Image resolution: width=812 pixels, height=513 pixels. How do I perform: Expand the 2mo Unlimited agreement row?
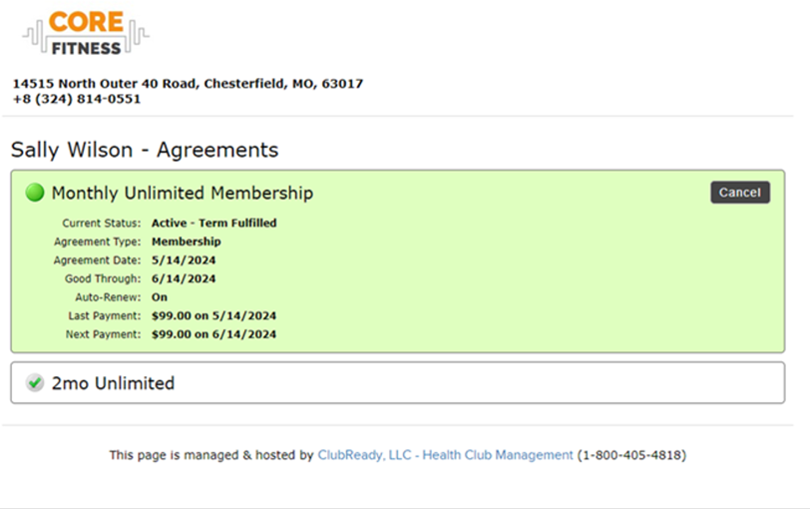398,383
